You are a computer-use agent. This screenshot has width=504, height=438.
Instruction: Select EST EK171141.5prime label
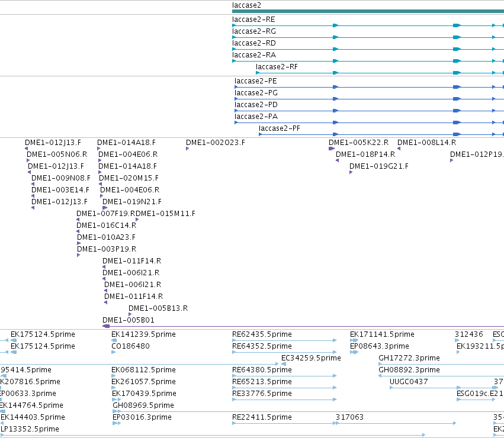click(x=382, y=335)
